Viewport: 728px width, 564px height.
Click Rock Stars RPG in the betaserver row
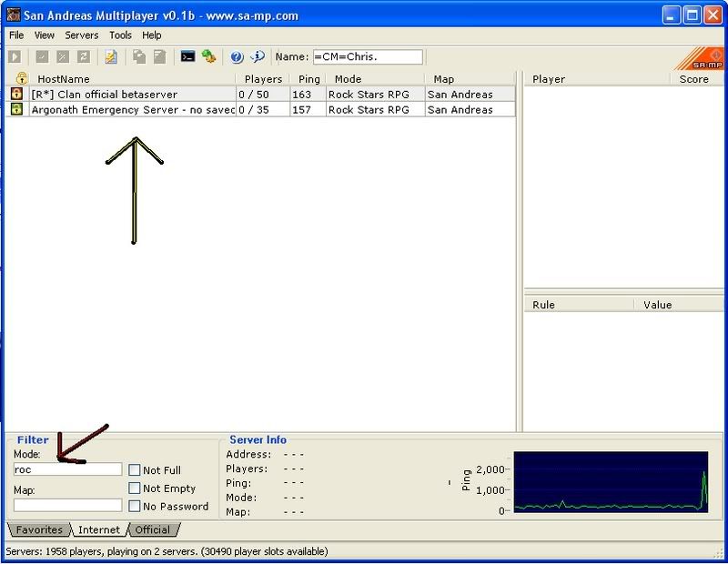coord(369,95)
